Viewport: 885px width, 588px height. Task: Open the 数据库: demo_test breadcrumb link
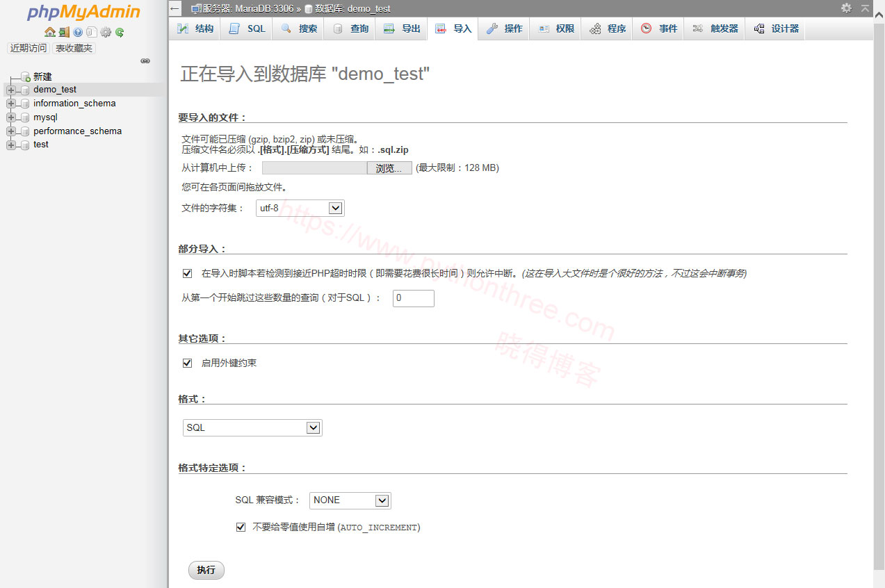pyautogui.click(x=352, y=9)
